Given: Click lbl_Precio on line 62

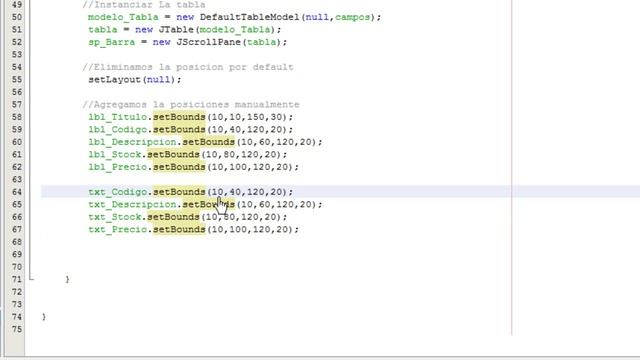Looking at the screenshot, I should [118, 167].
